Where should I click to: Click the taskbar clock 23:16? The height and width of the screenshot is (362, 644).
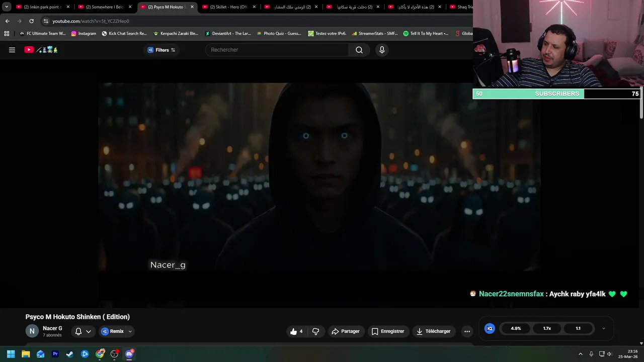click(x=628, y=354)
